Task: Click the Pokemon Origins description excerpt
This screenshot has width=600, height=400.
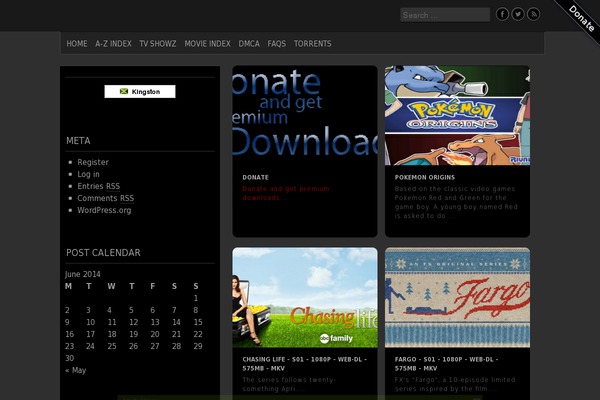Action: pyautogui.click(x=456, y=202)
